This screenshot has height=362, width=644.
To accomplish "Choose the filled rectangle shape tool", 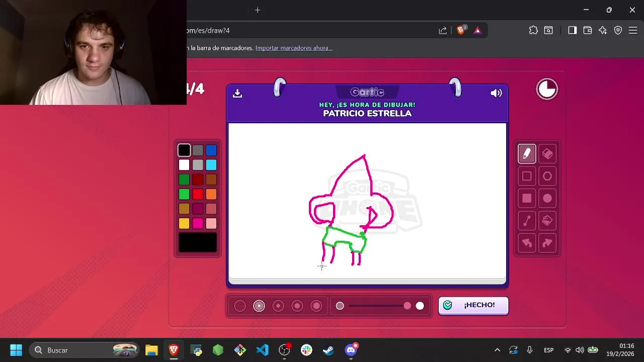I will coord(527,198).
